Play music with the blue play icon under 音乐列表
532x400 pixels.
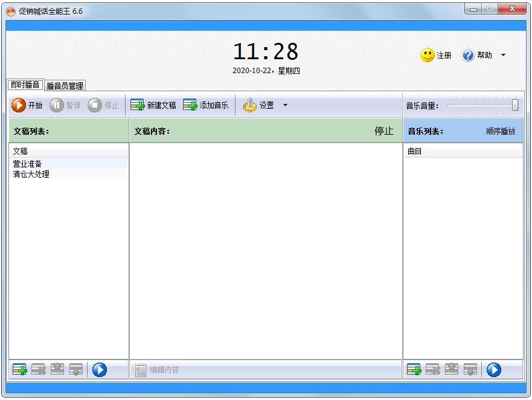(494, 370)
